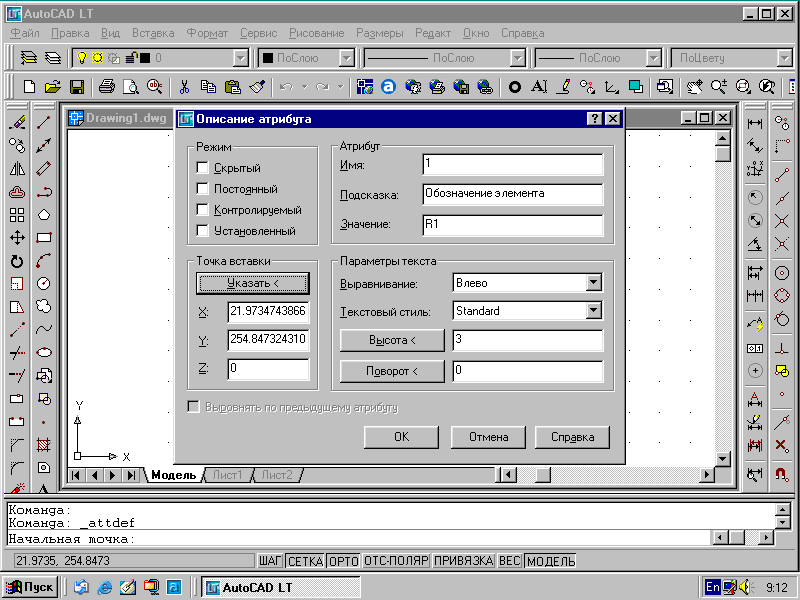
Task: Click the Linear Dimension icon
Action: (755, 123)
